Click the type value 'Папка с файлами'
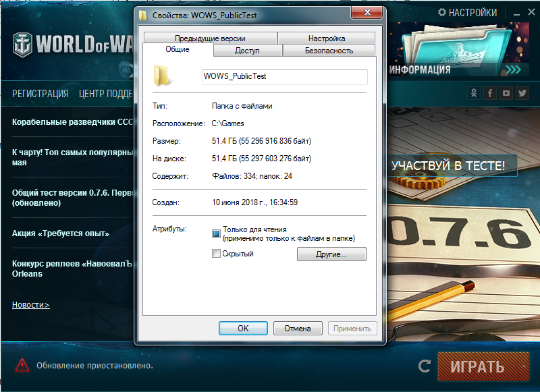The width and height of the screenshot is (540, 392). (x=242, y=106)
